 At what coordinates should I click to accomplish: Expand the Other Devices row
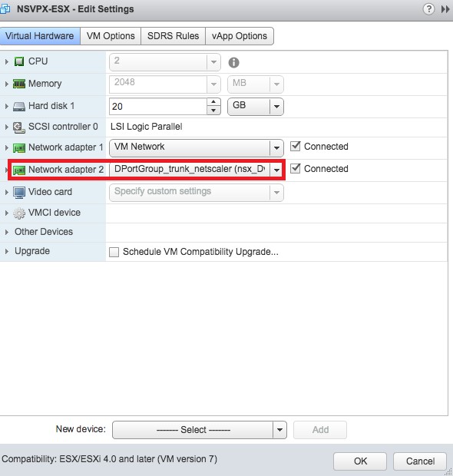pyautogui.click(x=6, y=232)
